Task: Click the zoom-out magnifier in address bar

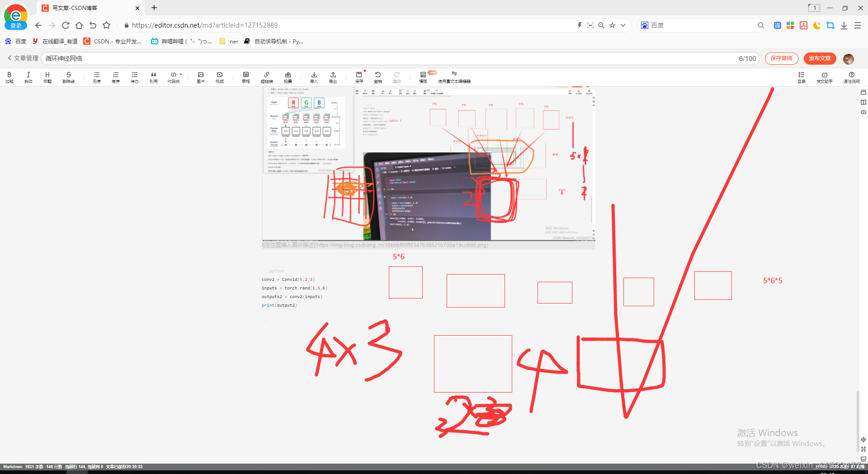Action: pyautogui.click(x=601, y=25)
